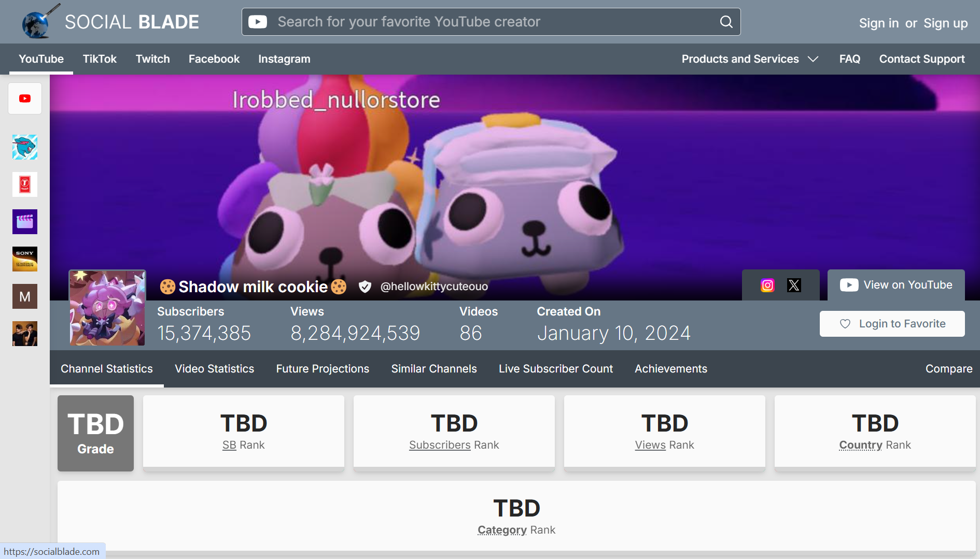This screenshot has height=559, width=980.
Task: Switch to the YouTube platform tab
Action: 41,59
